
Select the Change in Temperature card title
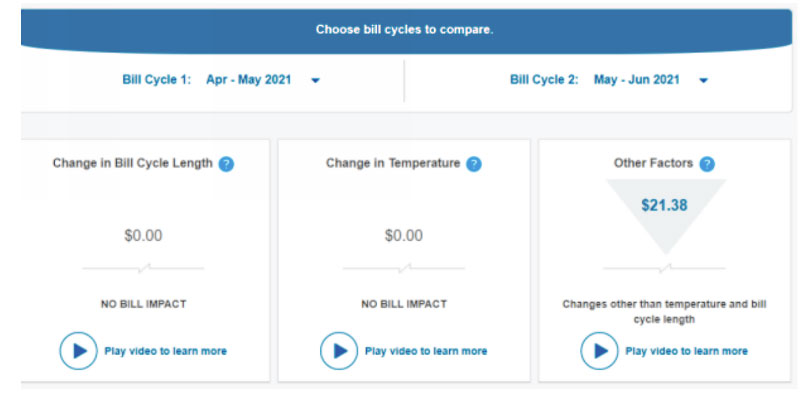(393, 164)
